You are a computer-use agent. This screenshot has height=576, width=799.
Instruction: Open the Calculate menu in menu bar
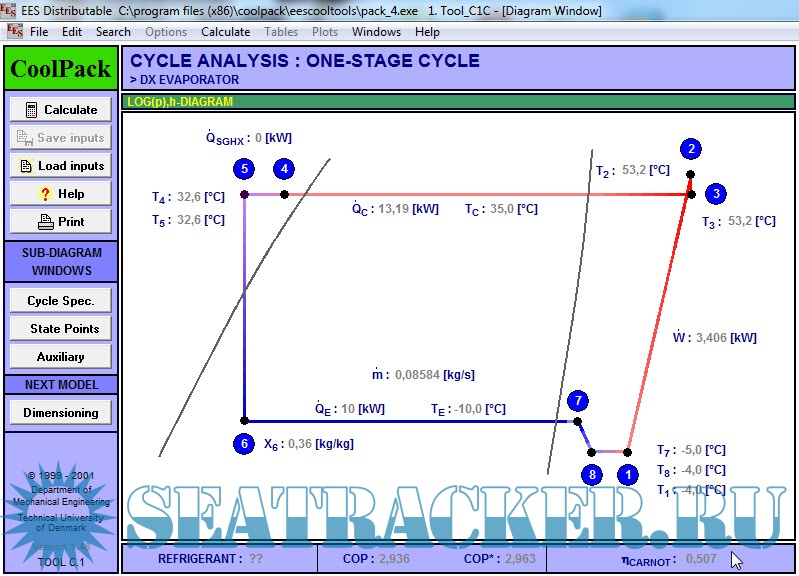click(225, 32)
